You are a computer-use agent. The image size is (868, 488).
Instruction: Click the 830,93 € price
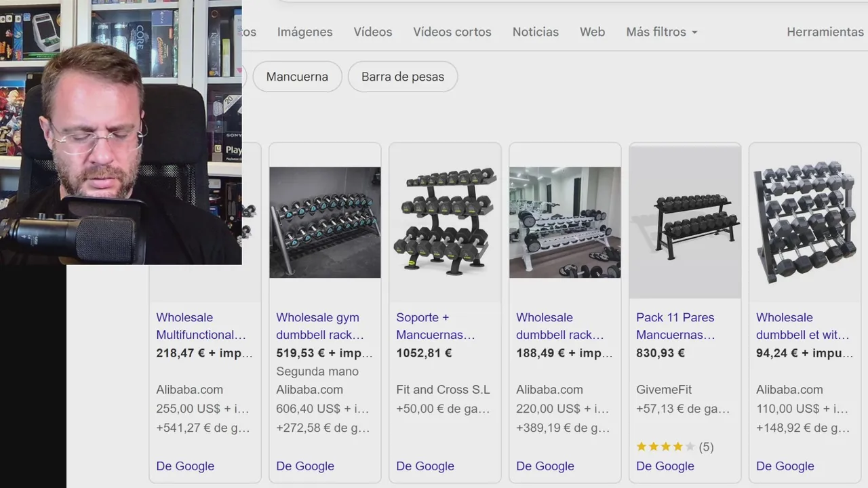[660, 353]
